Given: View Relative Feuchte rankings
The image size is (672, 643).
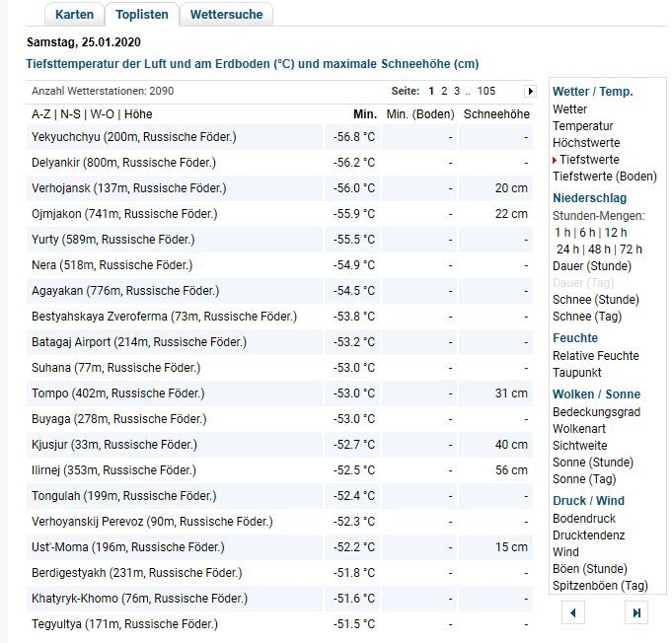Looking at the screenshot, I should tap(595, 356).
